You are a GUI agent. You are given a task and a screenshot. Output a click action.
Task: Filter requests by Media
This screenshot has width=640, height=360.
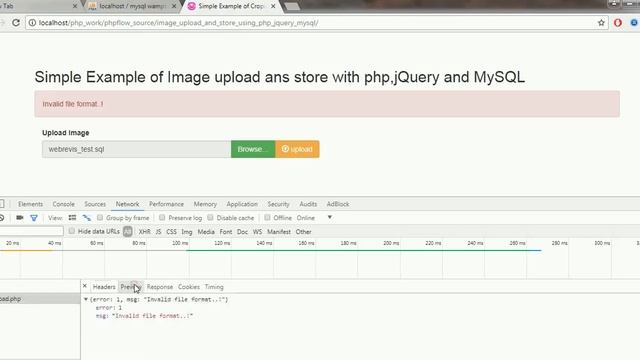click(206, 231)
